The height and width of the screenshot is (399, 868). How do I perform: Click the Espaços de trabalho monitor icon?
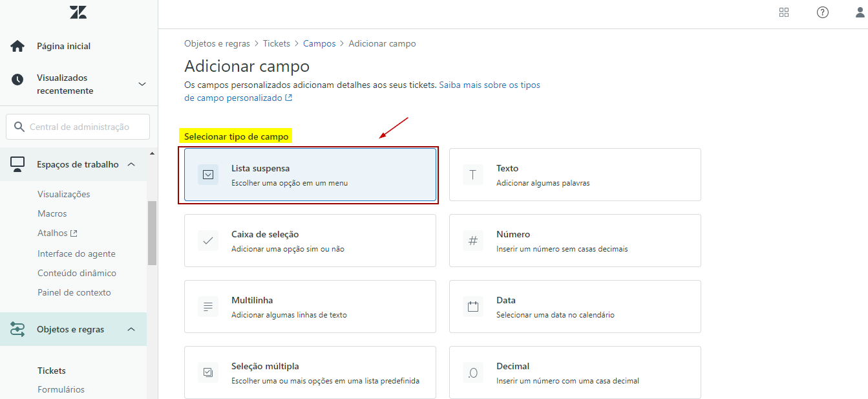click(17, 164)
